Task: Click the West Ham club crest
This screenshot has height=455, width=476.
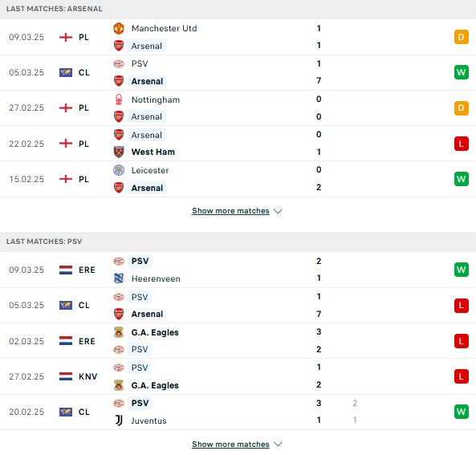Action: point(119,152)
